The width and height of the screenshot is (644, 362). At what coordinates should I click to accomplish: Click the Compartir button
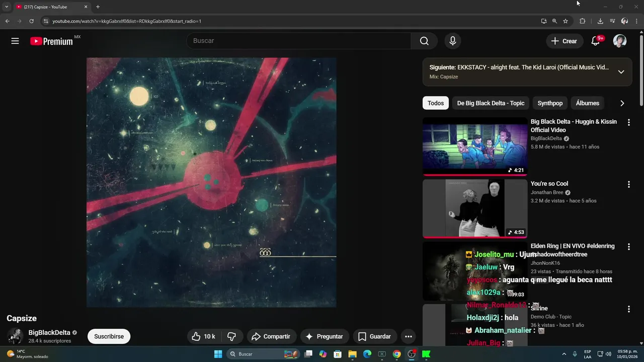pos(271,336)
